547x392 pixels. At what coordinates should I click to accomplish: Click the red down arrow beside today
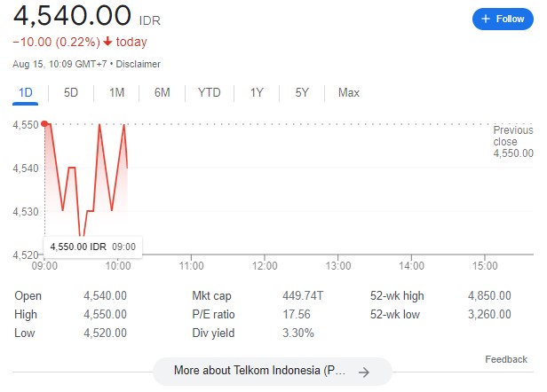point(107,42)
